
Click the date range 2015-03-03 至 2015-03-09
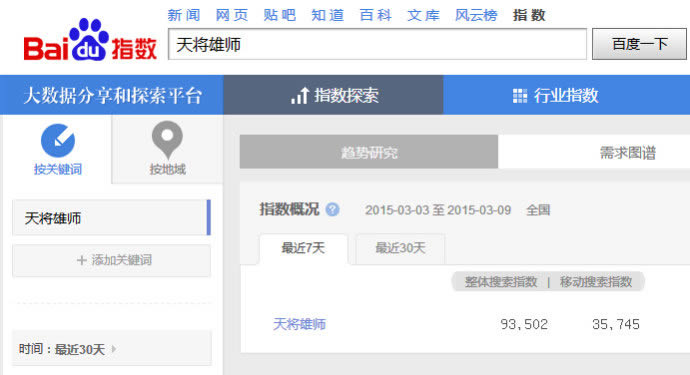(438, 210)
